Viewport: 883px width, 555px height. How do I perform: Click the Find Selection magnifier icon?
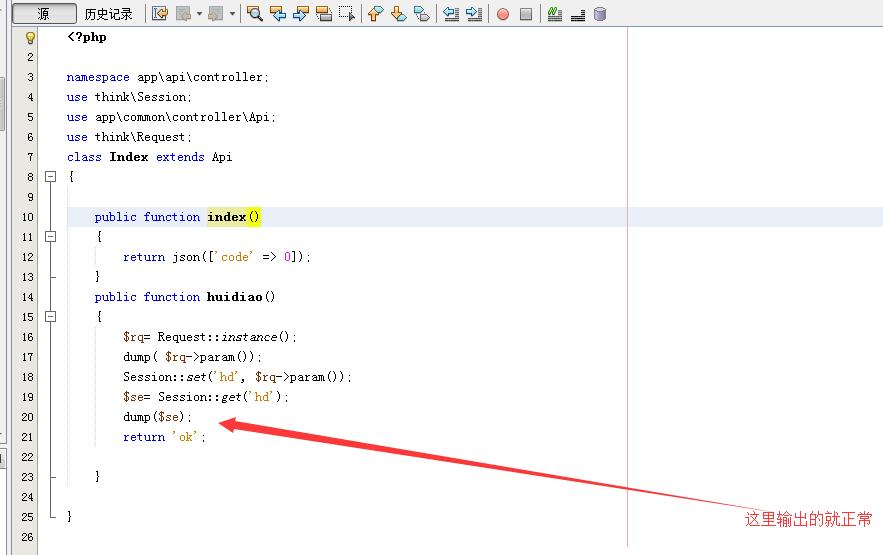(255, 14)
